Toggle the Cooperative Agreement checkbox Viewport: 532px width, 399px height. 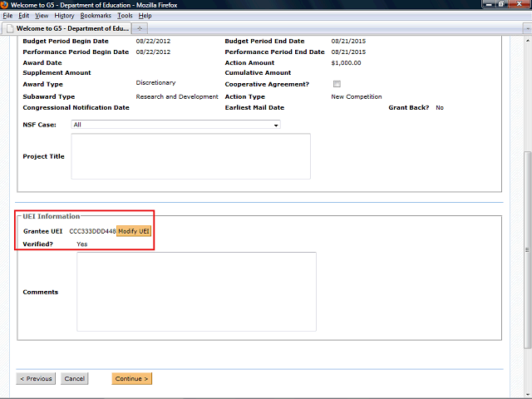[x=337, y=84]
